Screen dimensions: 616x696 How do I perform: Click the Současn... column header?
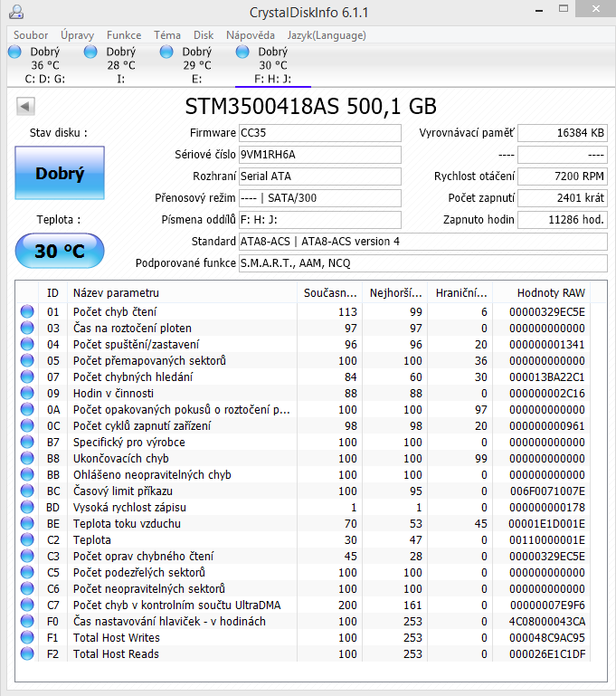[x=329, y=293]
